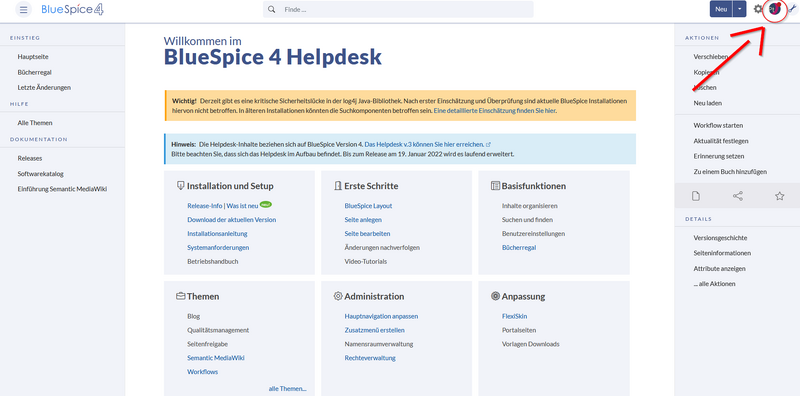The width and height of the screenshot is (800, 396).
Task: Click the share icon in actions panel
Action: pyautogui.click(x=737, y=196)
